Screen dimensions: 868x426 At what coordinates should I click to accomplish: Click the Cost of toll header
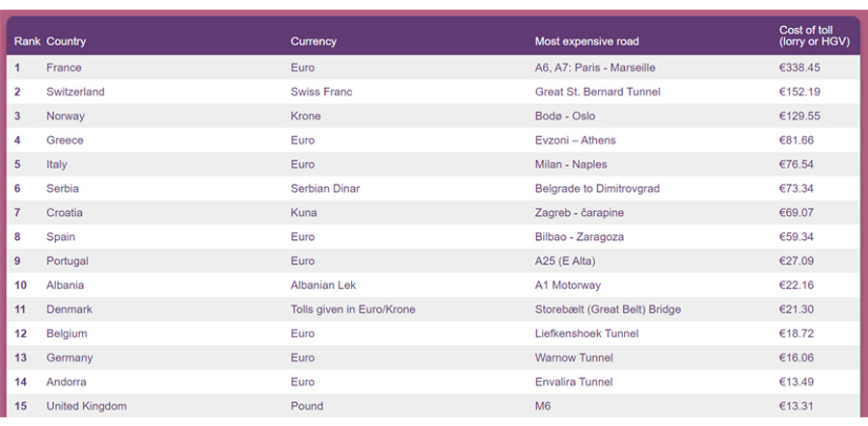tap(806, 36)
